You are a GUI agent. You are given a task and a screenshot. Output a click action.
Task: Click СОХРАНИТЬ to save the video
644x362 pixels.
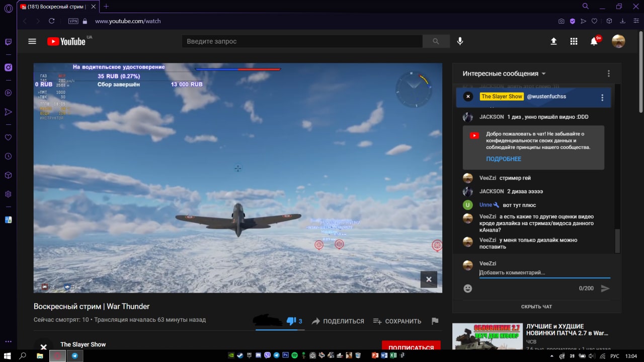(x=397, y=321)
